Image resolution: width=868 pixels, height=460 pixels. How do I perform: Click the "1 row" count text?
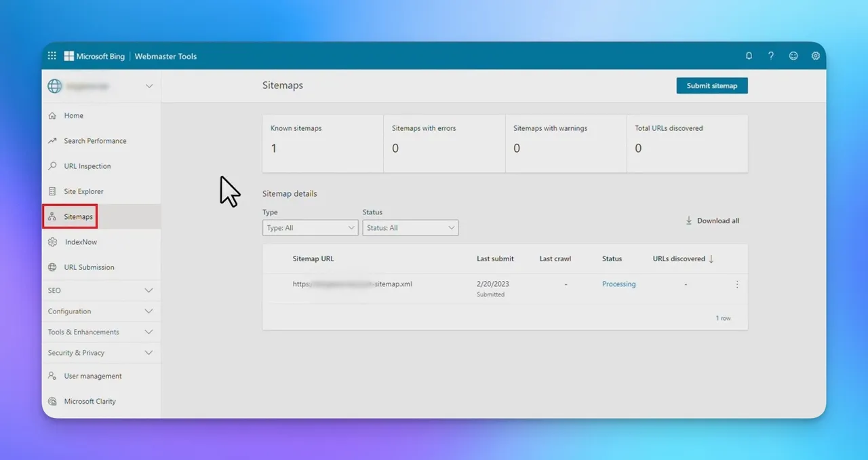click(724, 318)
